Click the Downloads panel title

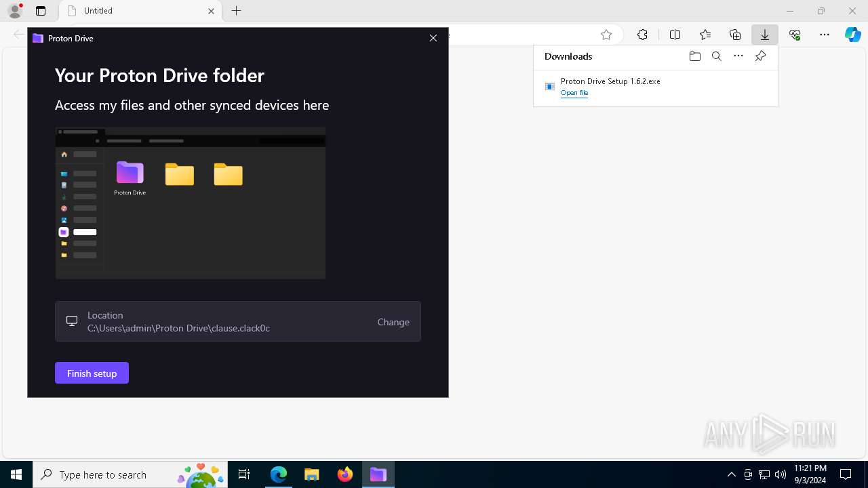[568, 56]
